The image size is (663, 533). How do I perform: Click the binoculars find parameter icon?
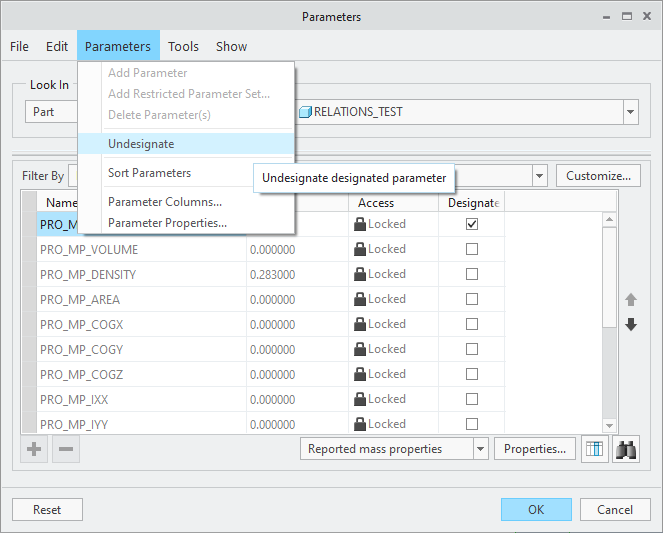[626, 449]
